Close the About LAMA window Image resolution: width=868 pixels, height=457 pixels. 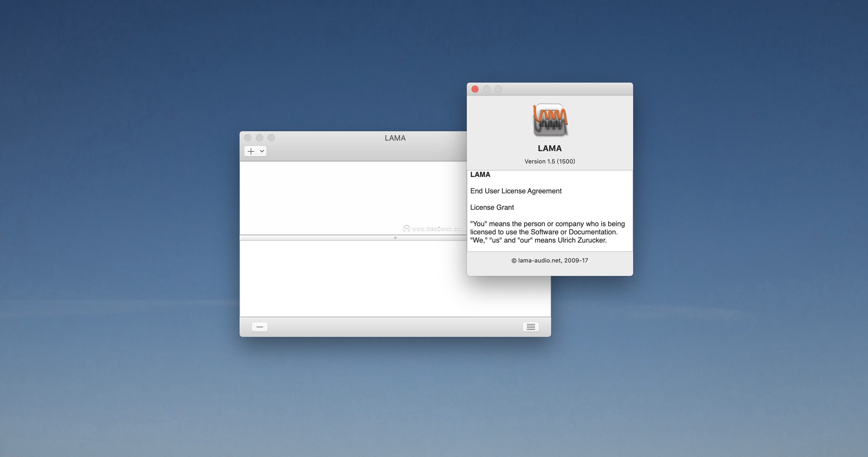coord(475,89)
